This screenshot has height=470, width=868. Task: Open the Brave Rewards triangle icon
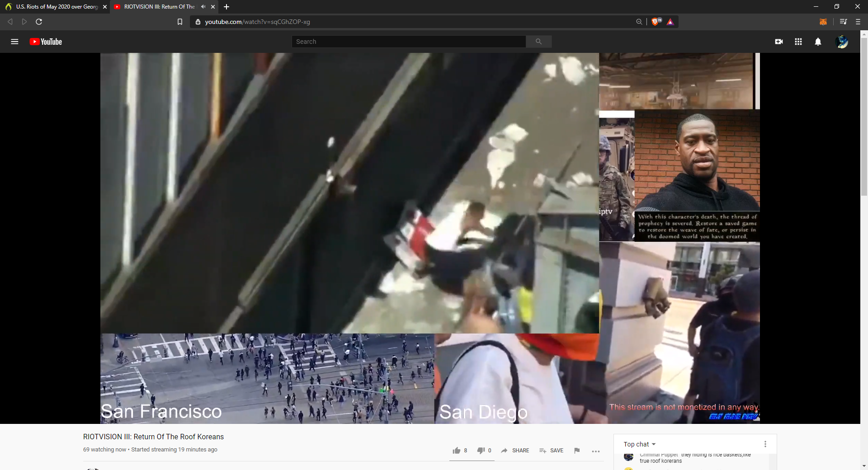(x=670, y=22)
